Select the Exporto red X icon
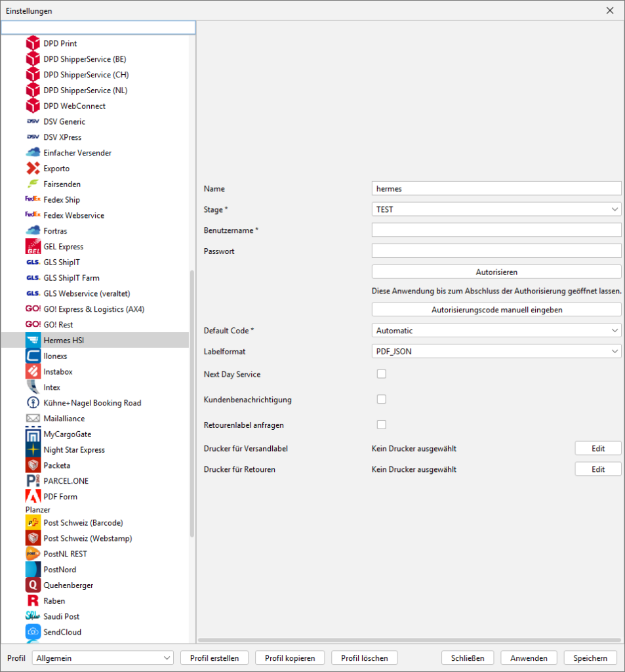The image size is (625, 672). (33, 169)
